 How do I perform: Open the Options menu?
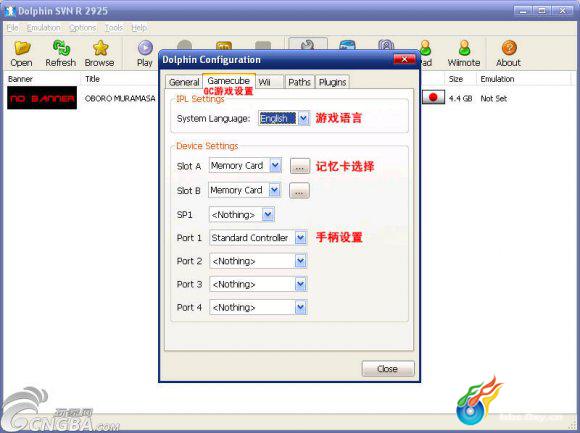82,28
